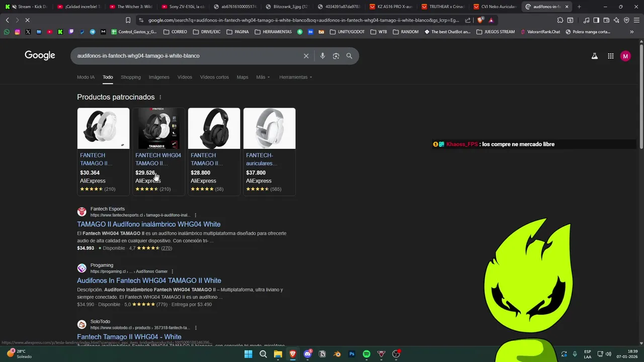Image resolution: width=644 pixels, height=362 pixels.
Task: Open TAMAGO II Audífono inalámbrico WHG04 White link
Action: 148,224
